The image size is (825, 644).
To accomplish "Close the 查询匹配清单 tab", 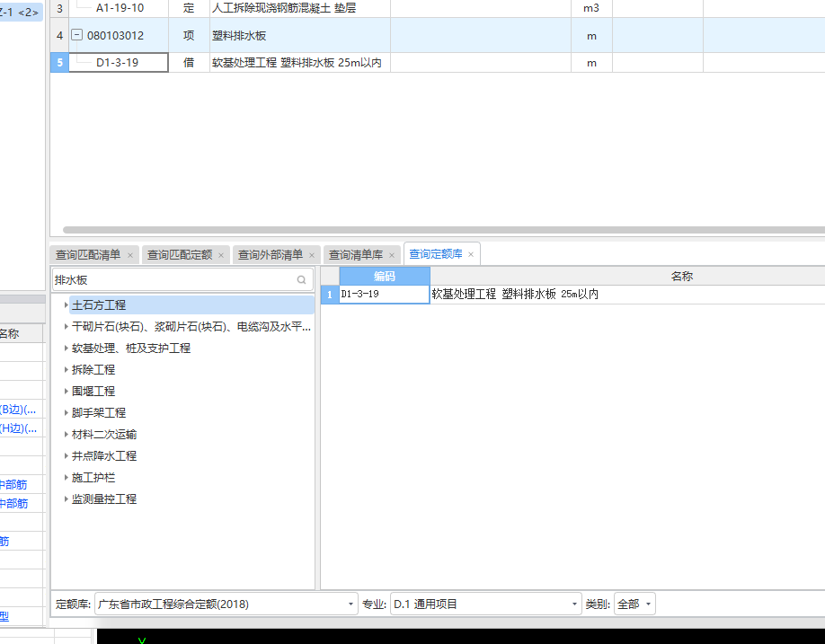I will 130,255.
